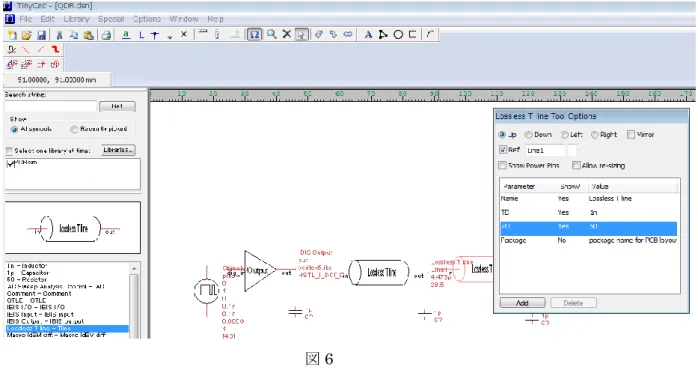This screenshot has width=698, height=370.
Task: Copy the selection with the Copy icon
Action: (74, 35)
